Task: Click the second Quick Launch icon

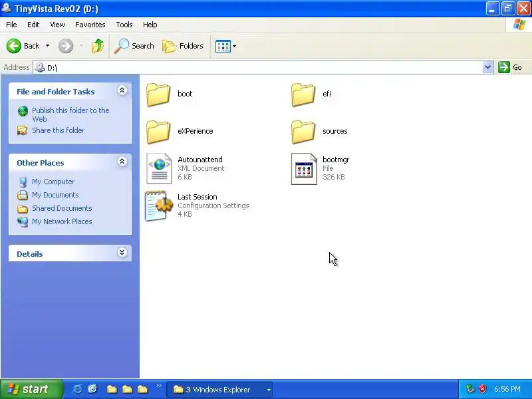Action: point(92,389)
